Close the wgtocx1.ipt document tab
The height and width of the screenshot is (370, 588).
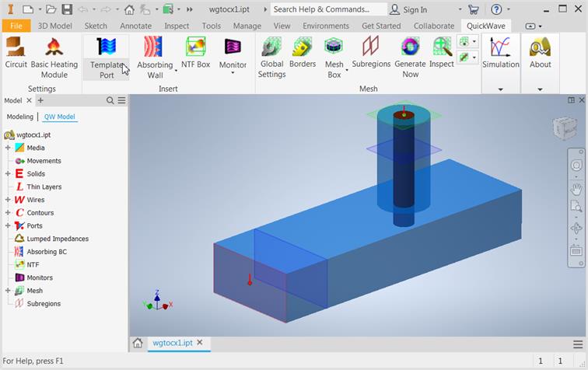coord(200,342)
